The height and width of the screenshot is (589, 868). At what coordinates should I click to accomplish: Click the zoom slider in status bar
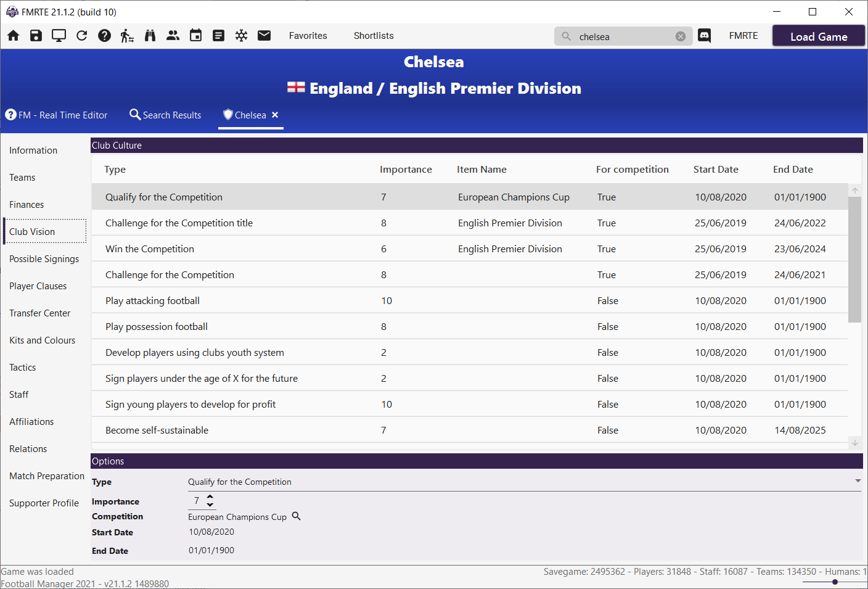[x=835, y=582]
